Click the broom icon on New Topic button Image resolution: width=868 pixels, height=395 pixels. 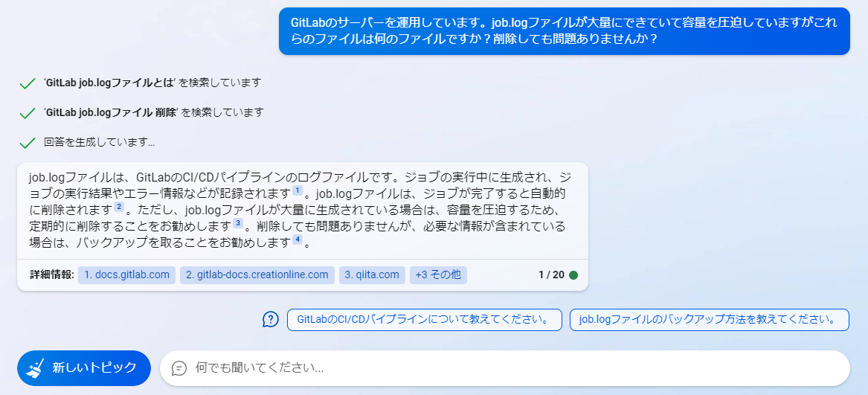(x=36, y=368)
